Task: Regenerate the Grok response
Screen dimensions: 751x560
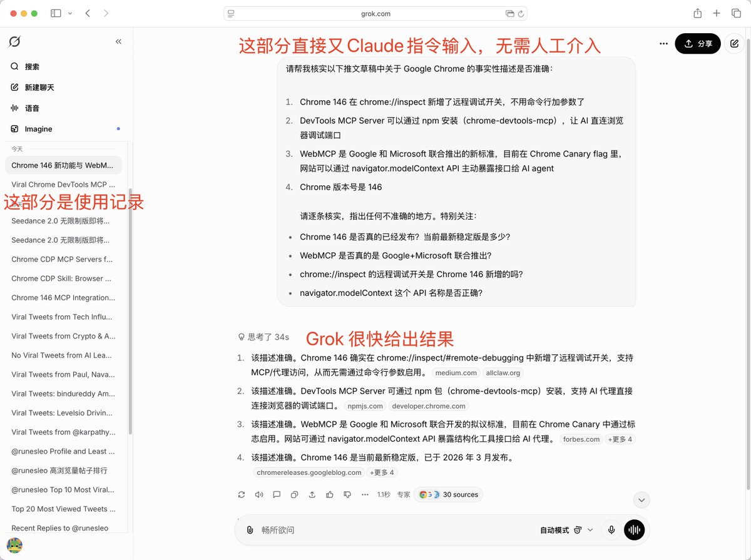Action: [242, 494]
